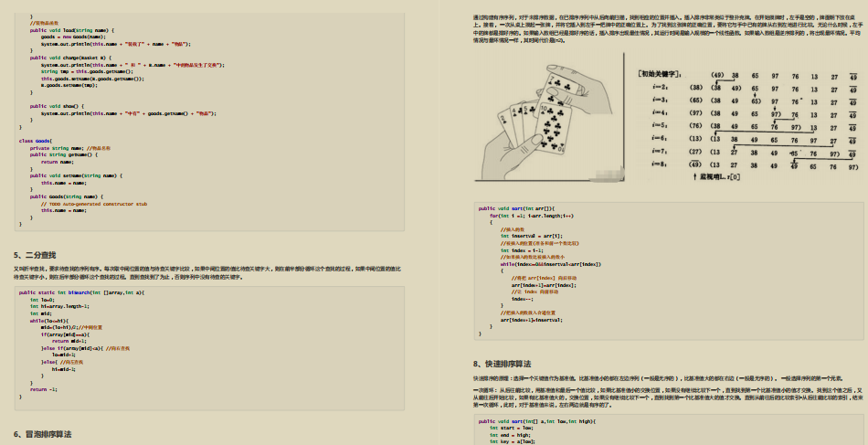Click the 'public Goods(String name) {' constructor line
Viewport: 868px width, 445px height.
(x=67, y=196)
